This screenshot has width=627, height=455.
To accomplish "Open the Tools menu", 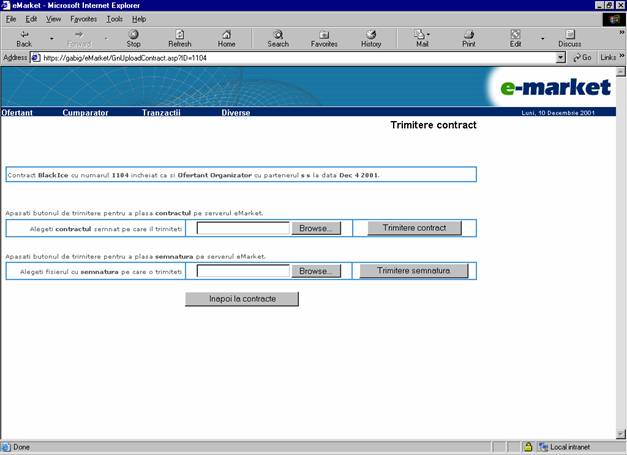I will pos(114,19).
